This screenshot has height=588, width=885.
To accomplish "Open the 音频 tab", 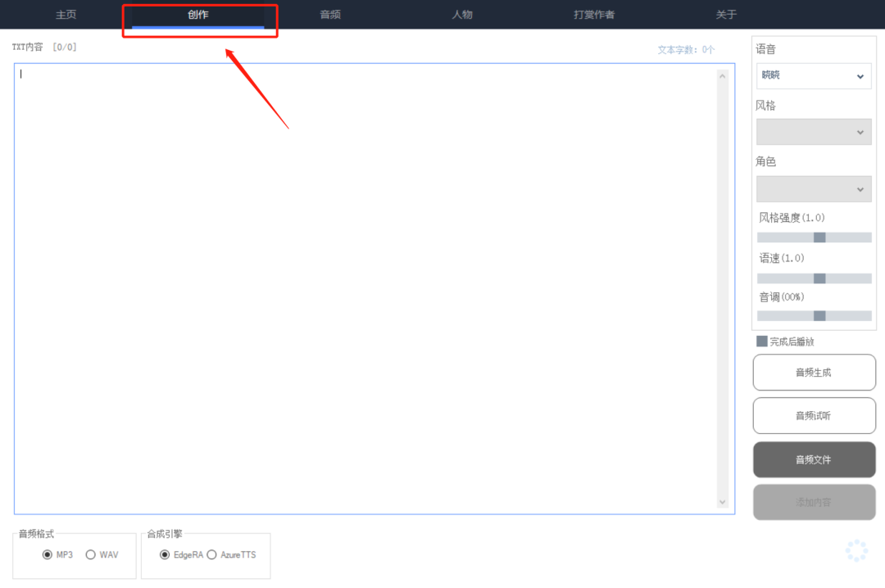I will click(330, 15).
